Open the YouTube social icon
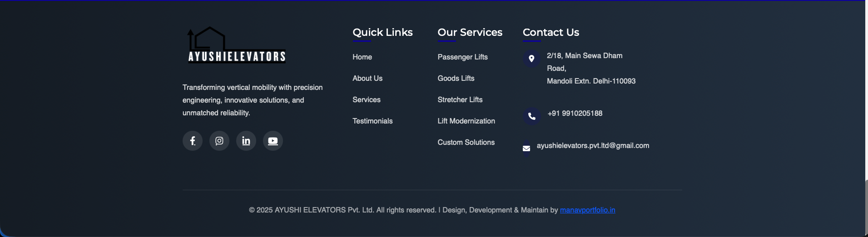This screenshot has height=237, width=868. [273, 141]
